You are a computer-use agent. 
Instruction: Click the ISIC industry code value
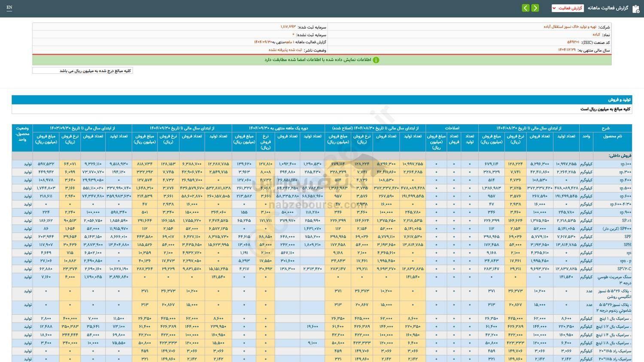click(x=573, y=42)
